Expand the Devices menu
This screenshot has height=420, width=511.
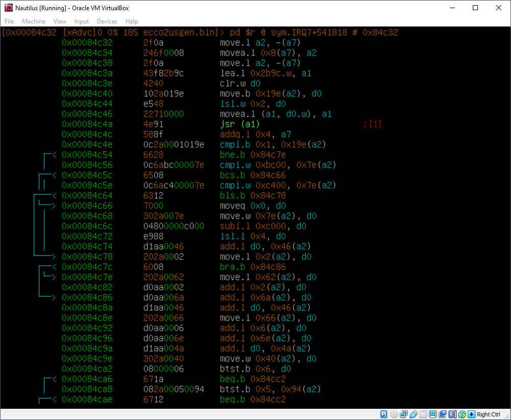coord(107,21)
